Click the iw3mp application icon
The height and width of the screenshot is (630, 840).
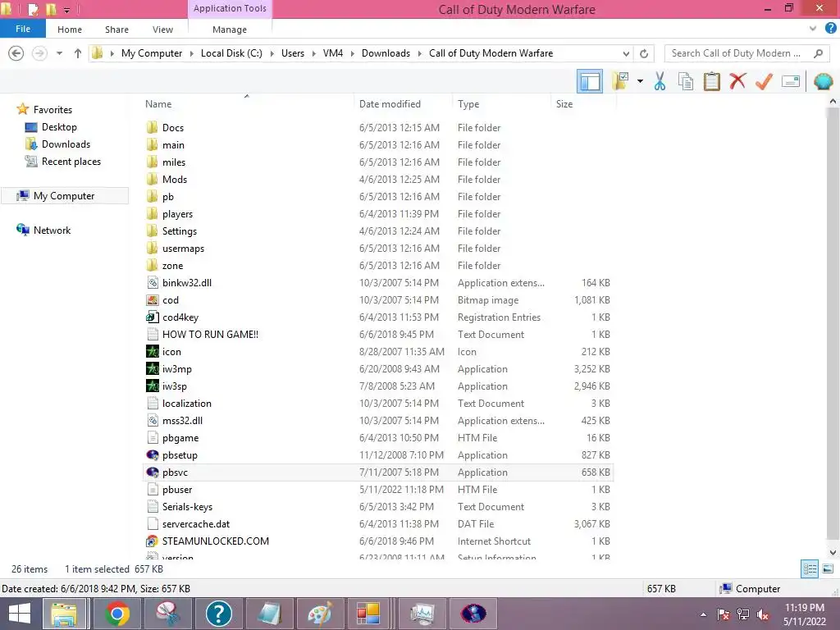click(x=152, y=369)
